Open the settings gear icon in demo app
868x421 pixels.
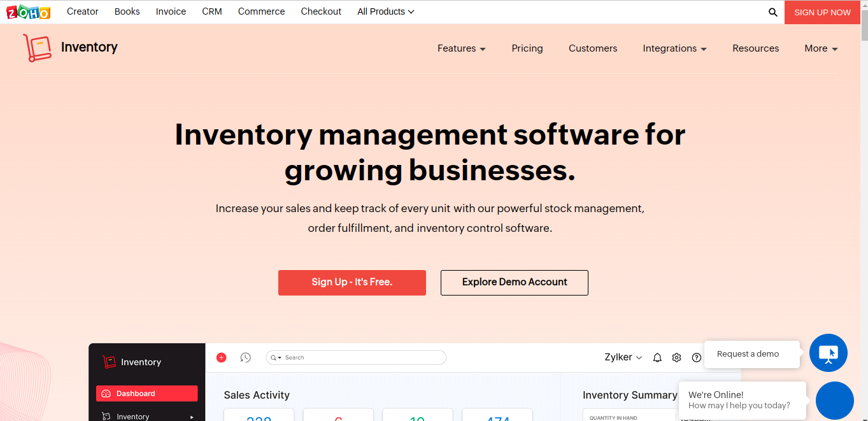point(677,358)
